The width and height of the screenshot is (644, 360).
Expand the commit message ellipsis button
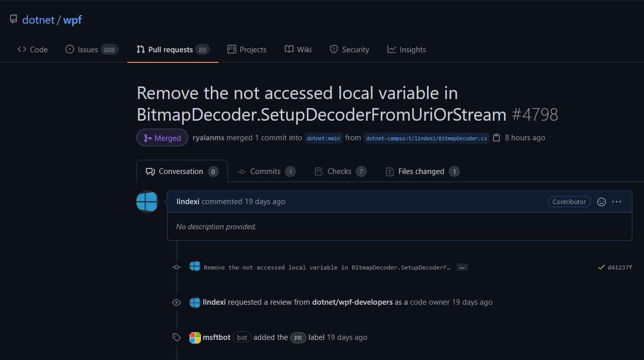pyautogui.click(x=462, y=267)
